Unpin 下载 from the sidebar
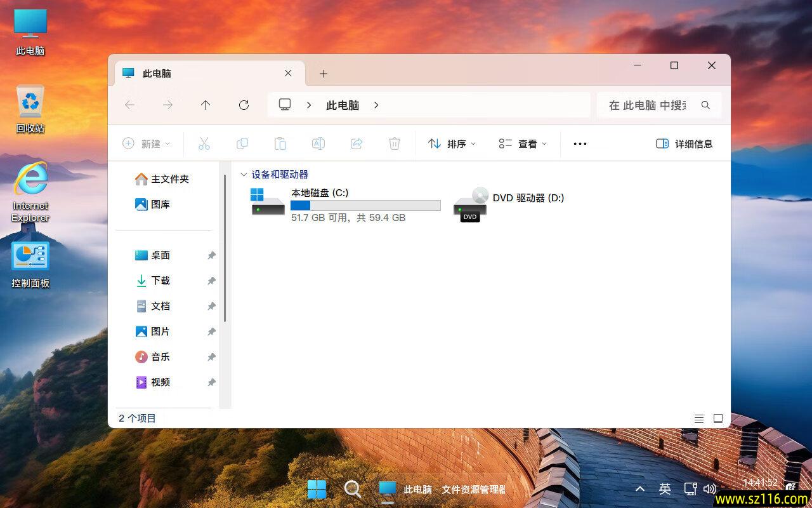Image resolution: width=812 pixels, height=508 pixels. point(211,281)
